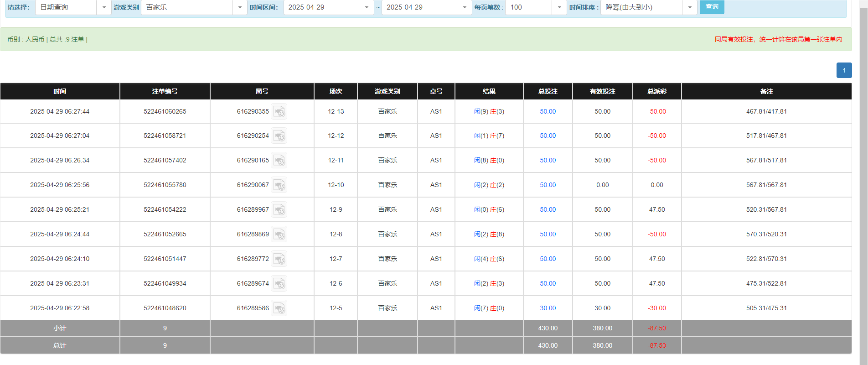Open the 降幂(由大到小) sort order dropdown
This screenshot has height=365, width=868.
[690, 7]
